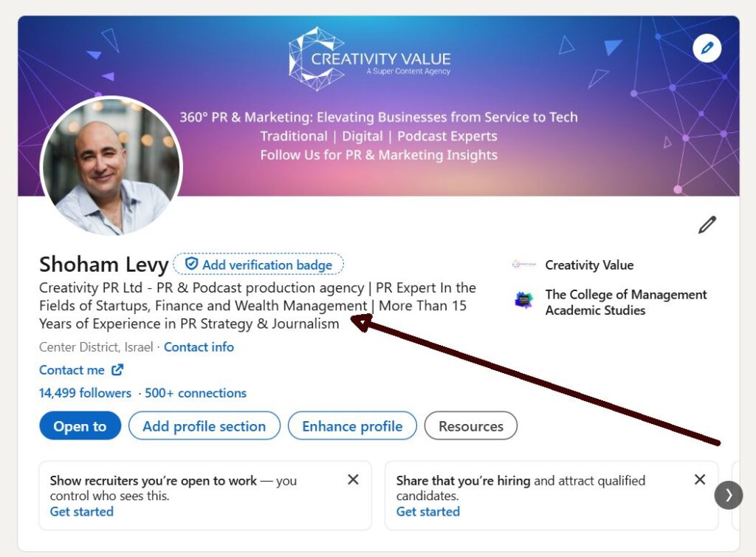This screenshot has width=756, height=557.
Task: Click Get started under hiring card
Action: pos(428,512)
